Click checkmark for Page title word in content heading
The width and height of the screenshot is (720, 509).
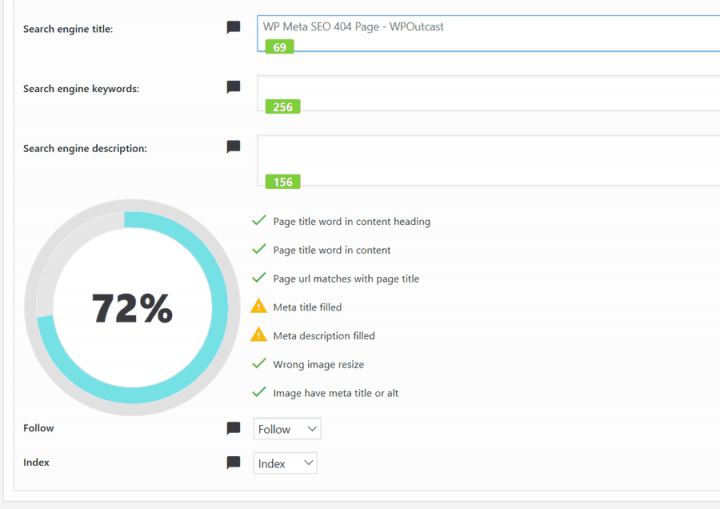click(258, 221)
